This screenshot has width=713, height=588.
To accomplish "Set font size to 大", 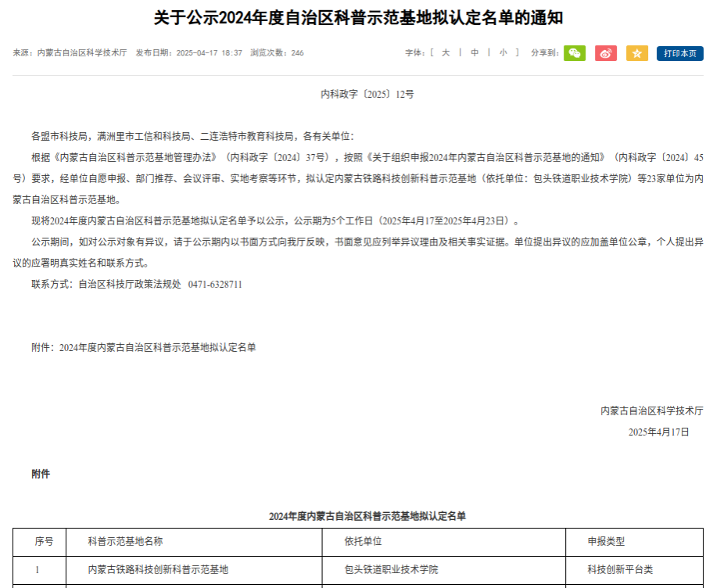I will 446,52.
